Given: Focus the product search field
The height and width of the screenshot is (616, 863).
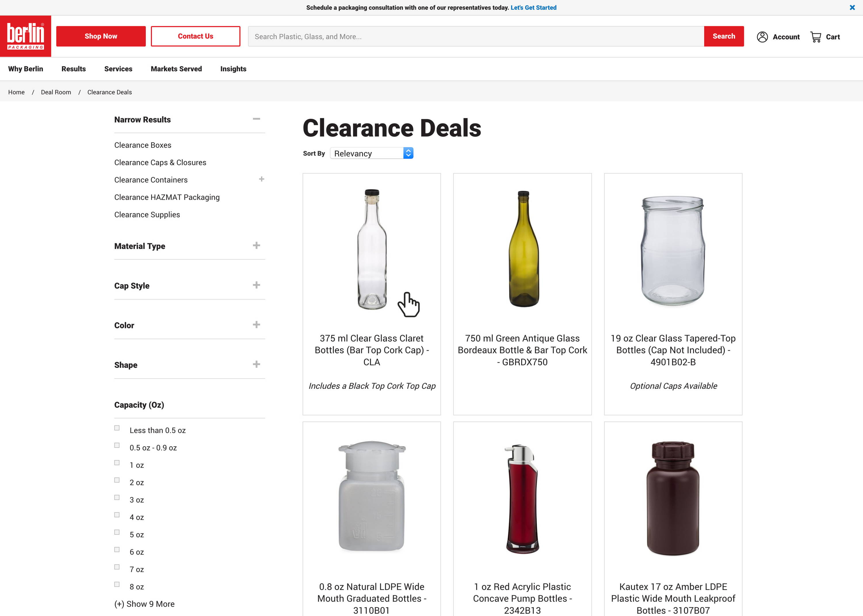Looking at the screenshot, I should tap(476, 37).
